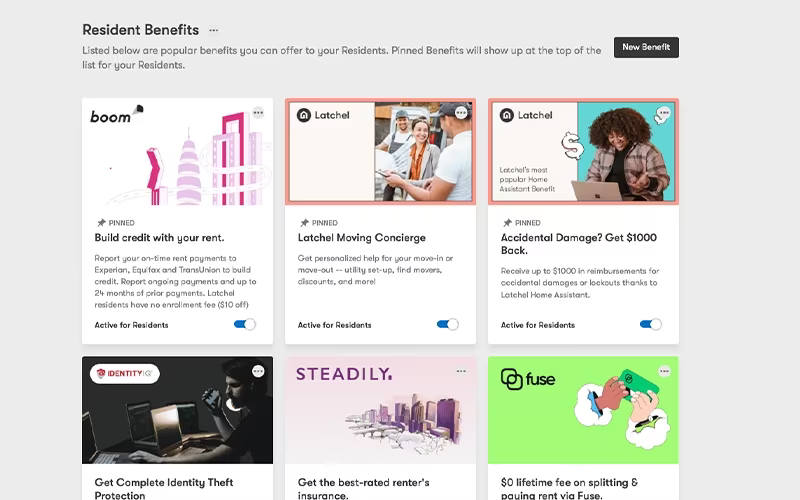Open three-dot menu on boom card
Viewport: 800px width, 500px height.
[258, 113]
